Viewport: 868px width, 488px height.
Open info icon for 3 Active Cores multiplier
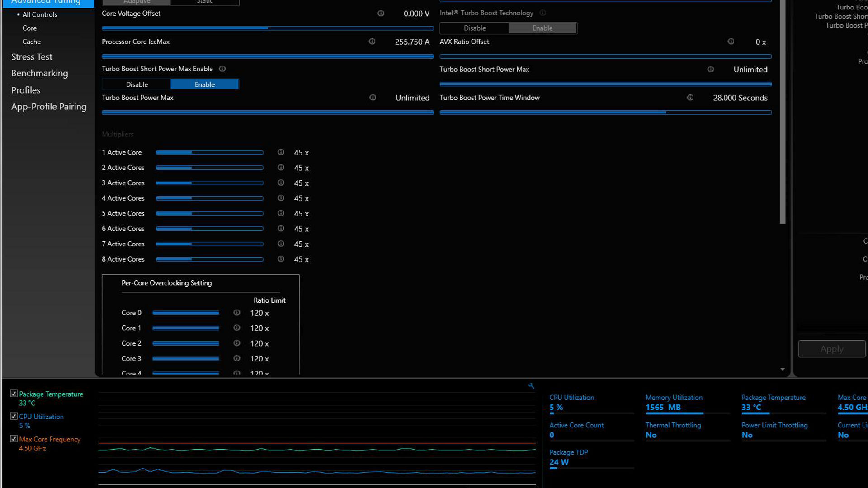pyautogui.click(x=281, y=183)
